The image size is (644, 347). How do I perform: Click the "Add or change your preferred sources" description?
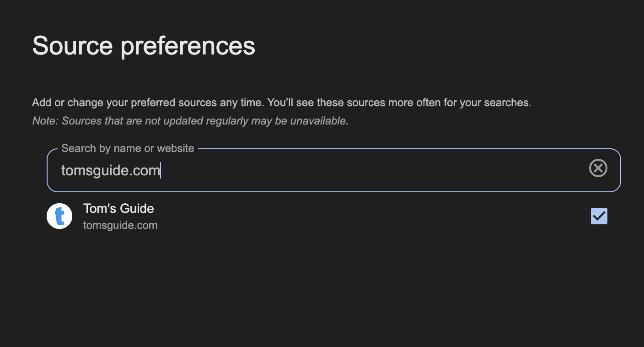(281, 103)
